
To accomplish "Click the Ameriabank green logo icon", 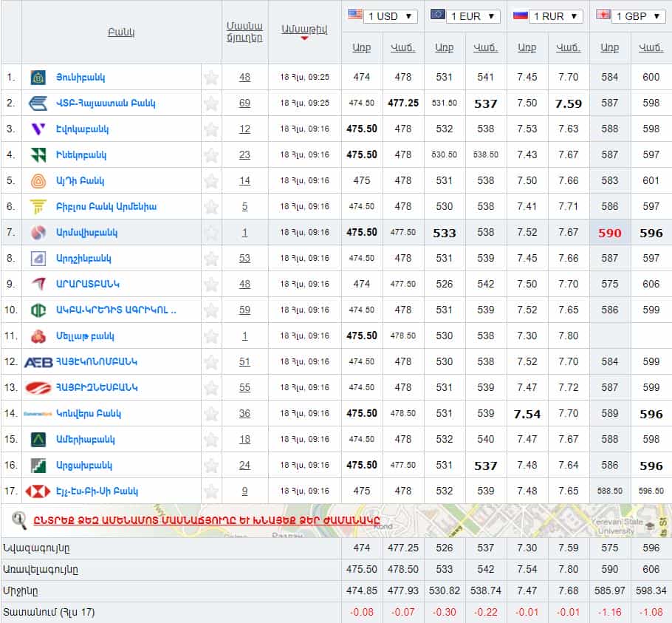I will [38, 440].
